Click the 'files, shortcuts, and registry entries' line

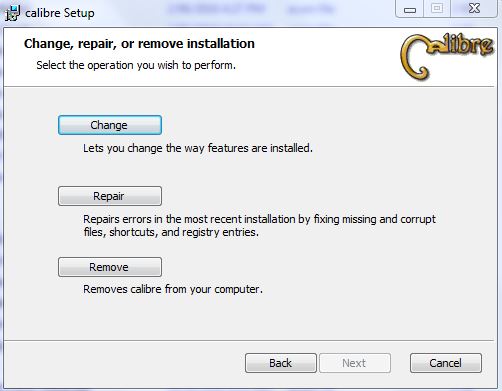point(171,232)
